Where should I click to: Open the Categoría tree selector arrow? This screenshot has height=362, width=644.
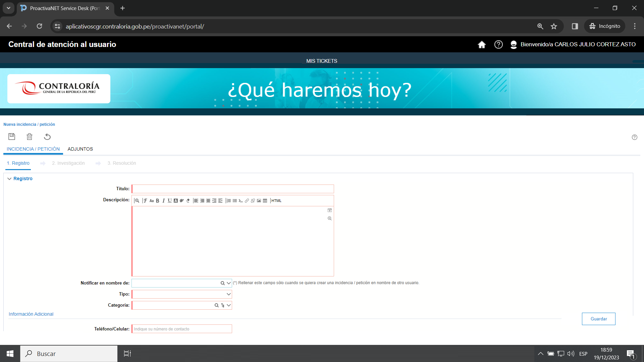[223, 305]
